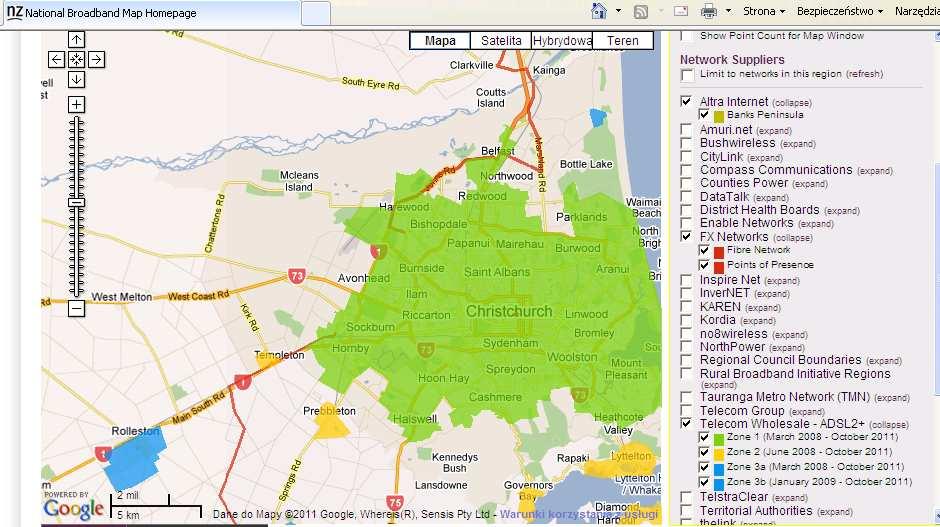This screenshot has width=940, height=527.
Task: Expand the DataTalk supplier
Action: [771, 198]
